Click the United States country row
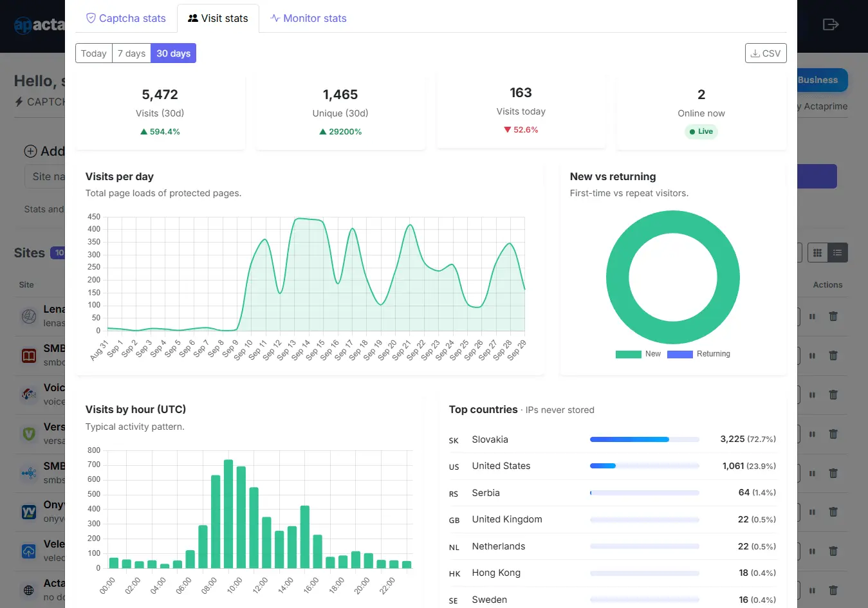The height and width of the screenshot is (608, 868). coord(613,466)
